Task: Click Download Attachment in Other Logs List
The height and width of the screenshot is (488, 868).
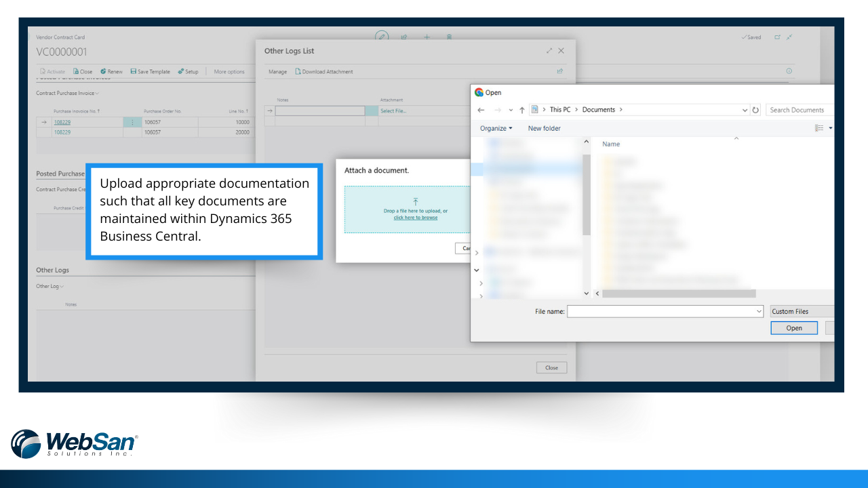Action: click(x=324, y=72)
